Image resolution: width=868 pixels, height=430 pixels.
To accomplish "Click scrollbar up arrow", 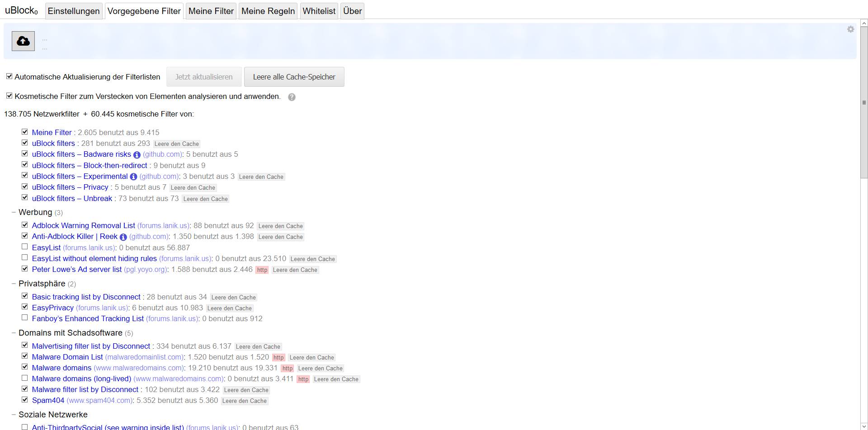I will pos(864,23).
